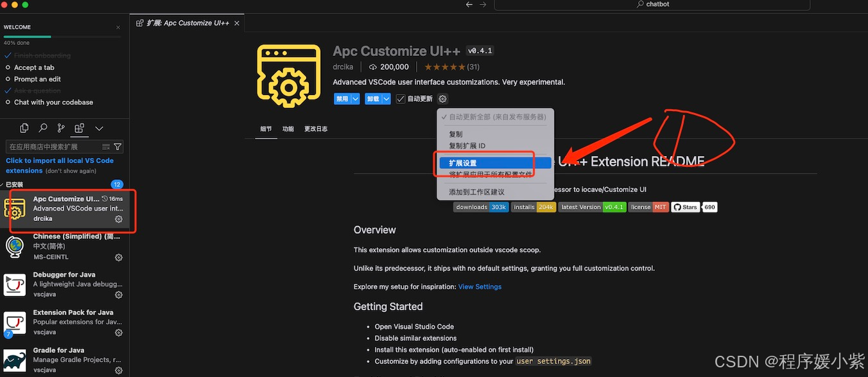The image size is (868, 377).
Task: Click the five-star rating (31)
Action: tap(452, 67)
